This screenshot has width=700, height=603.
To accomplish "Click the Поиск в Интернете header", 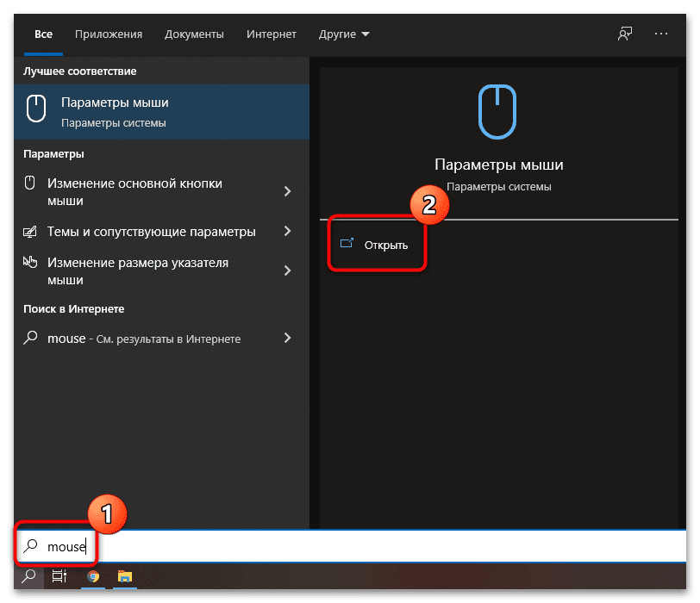I will (73, 308).
